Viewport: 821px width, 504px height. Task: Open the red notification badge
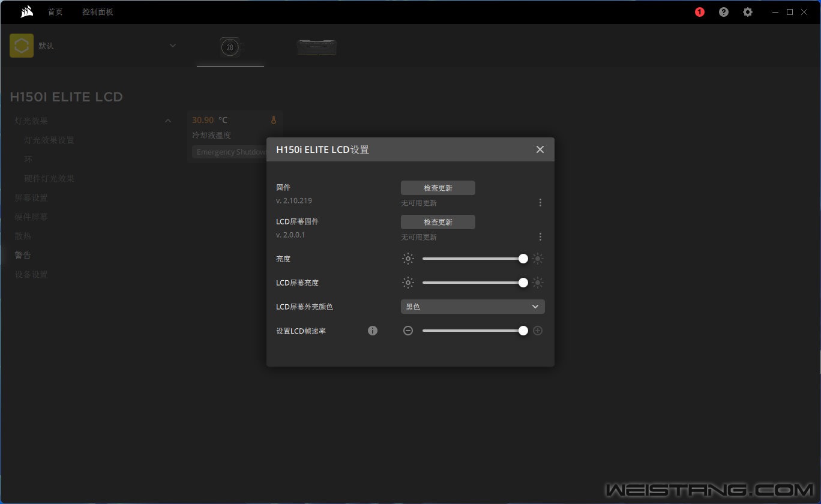700,12
